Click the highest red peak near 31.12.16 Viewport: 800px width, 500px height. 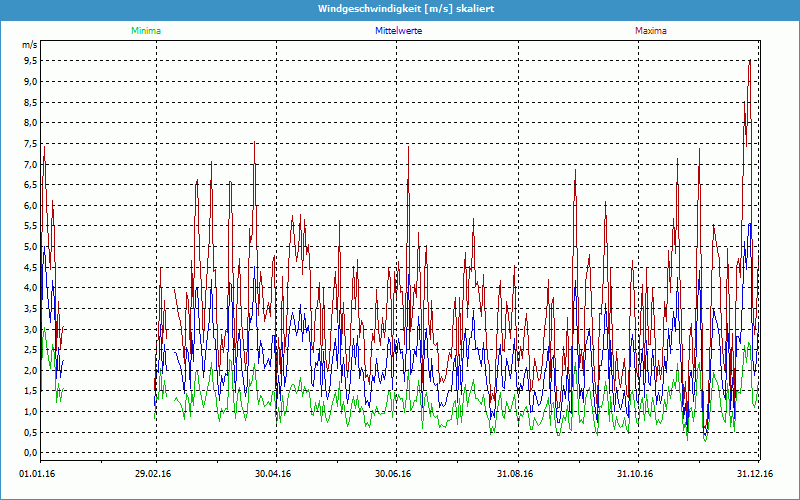(749, 61)
